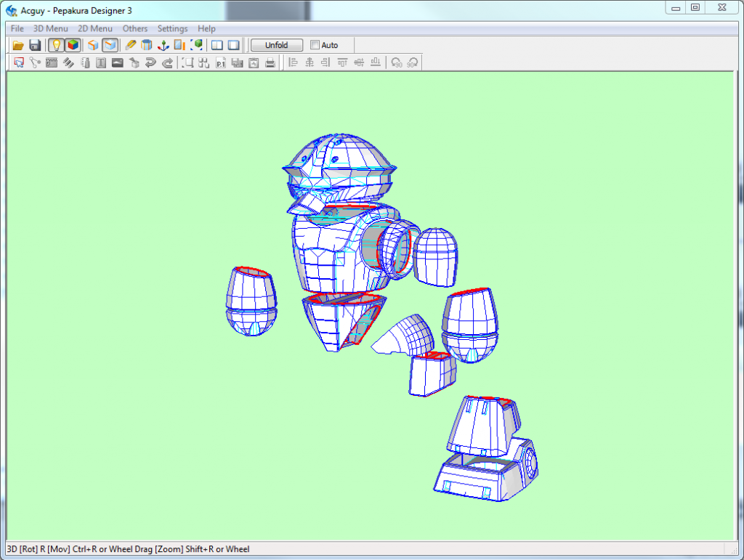Image resolution: width=744 pixels, height=560 pixels.
Task: Click the arrange parts squares icon
Action: 204,62
